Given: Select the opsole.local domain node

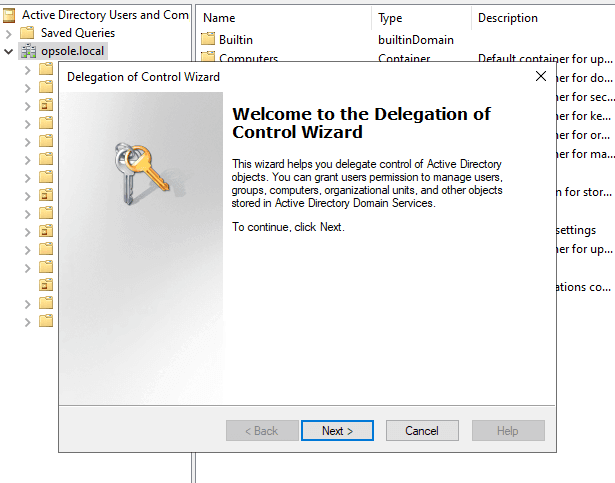Looking at the screenshot, I should [x=72, y=51].
